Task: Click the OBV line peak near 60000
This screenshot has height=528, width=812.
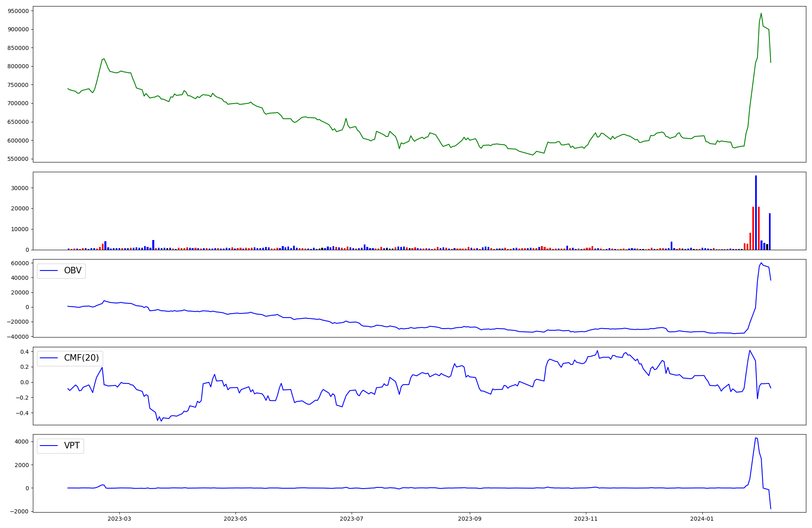Action: pos(761,263)
